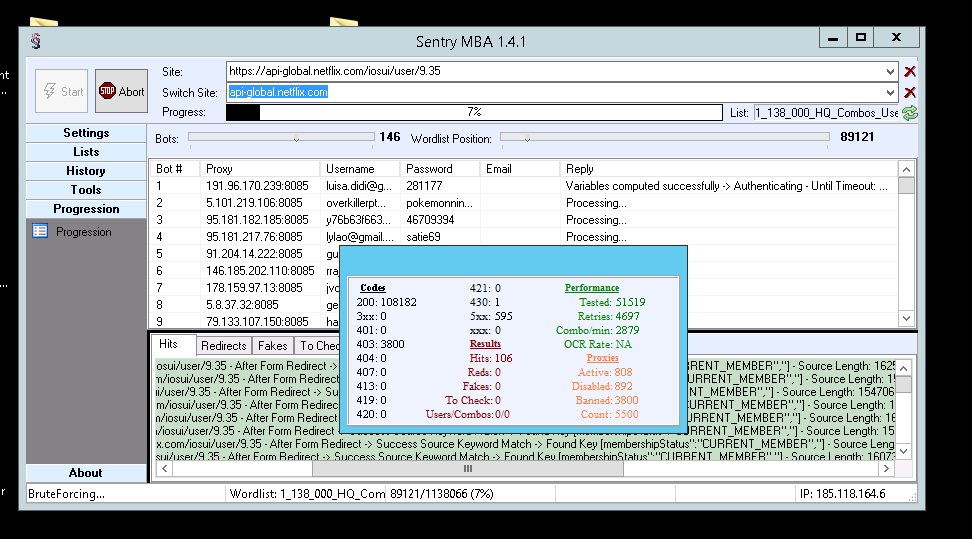Switch to the To Check tab
The image size is (972, 539).
318,346
